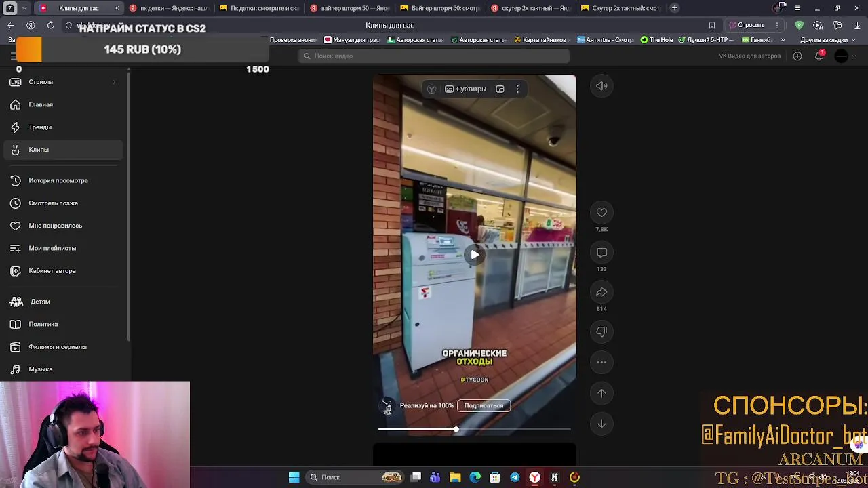Play the paused clip video
The height and width of the screenshot is (488, 868).
475,255
